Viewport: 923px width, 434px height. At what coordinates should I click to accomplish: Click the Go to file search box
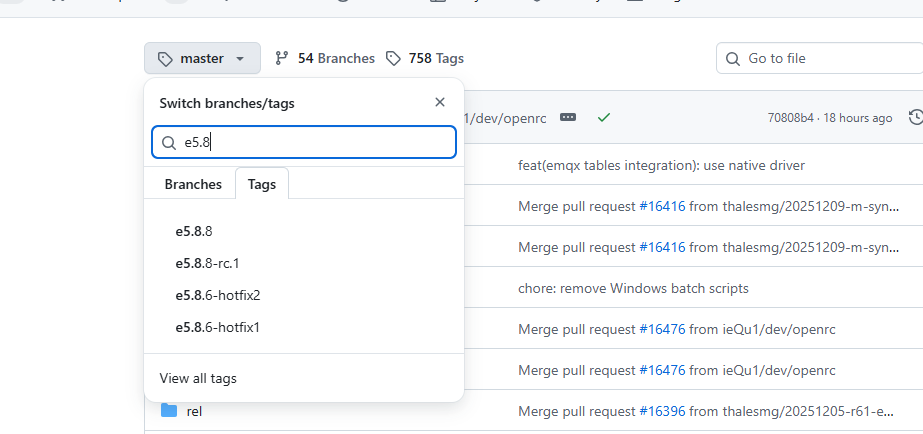(820, 58)
